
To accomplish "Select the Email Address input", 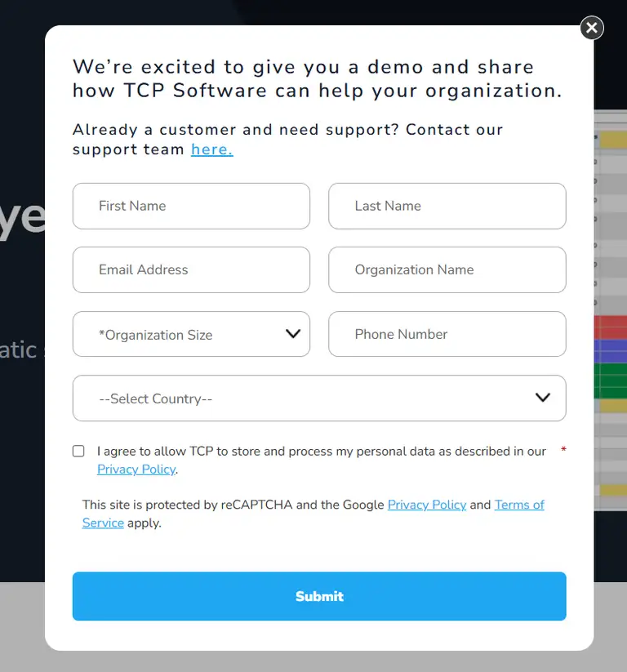I will pos(191,269).
